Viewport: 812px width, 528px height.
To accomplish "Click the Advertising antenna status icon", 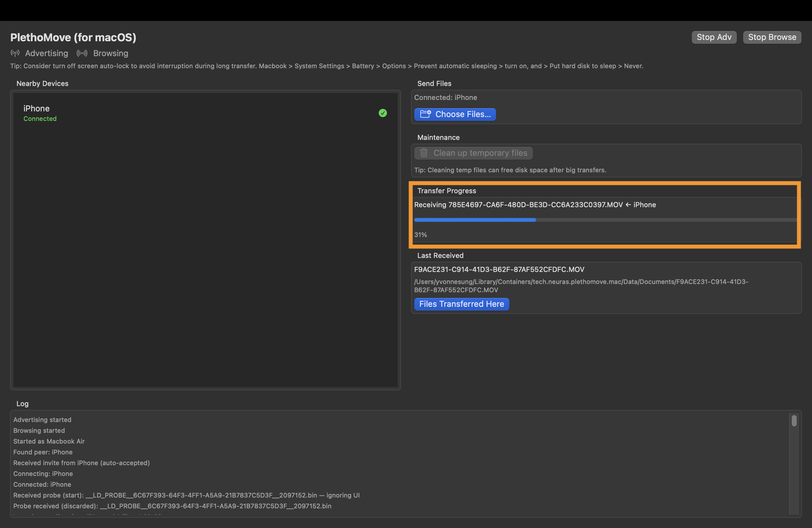I will pyautogui.click(x=15, y=53).
